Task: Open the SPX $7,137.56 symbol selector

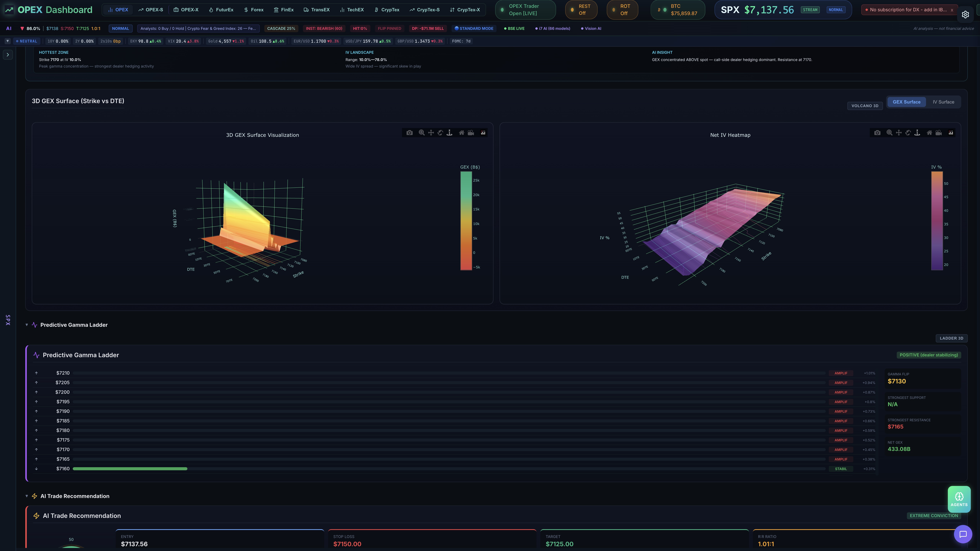Action: pos(783,10)
